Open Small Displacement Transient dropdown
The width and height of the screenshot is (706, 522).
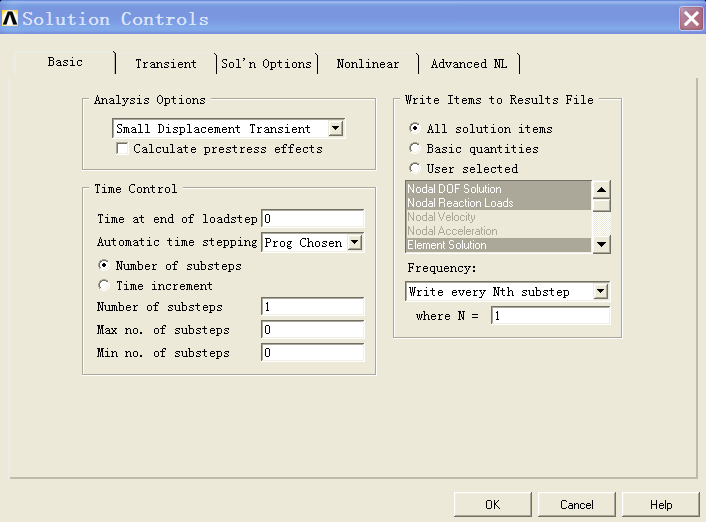(x=336, y=128)
